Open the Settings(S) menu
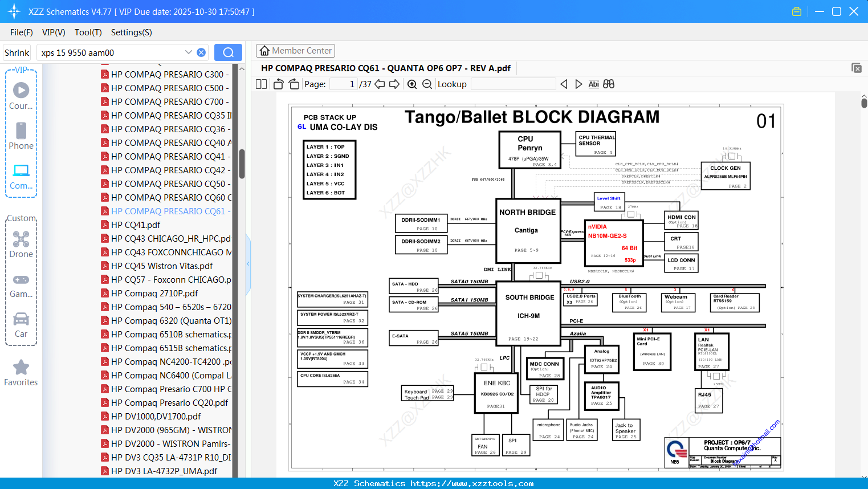Viewport: 868px width, 489px height. coord(132,32)
